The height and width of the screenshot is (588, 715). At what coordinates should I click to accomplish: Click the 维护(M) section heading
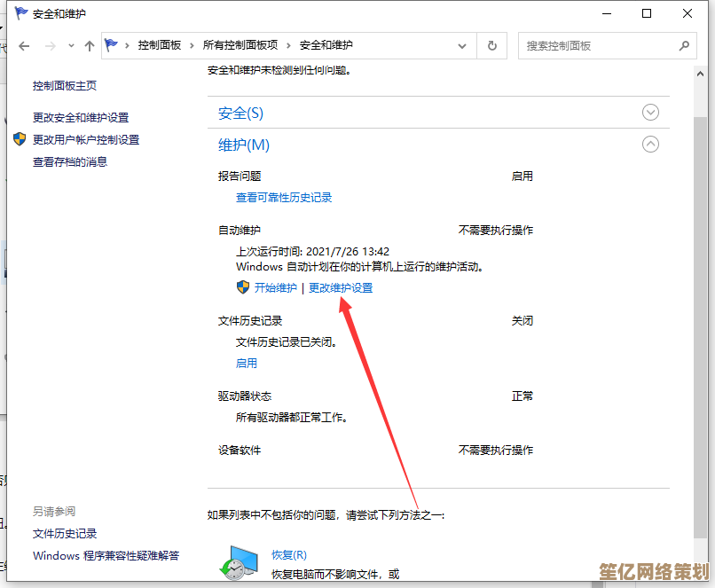pos(244,145)
